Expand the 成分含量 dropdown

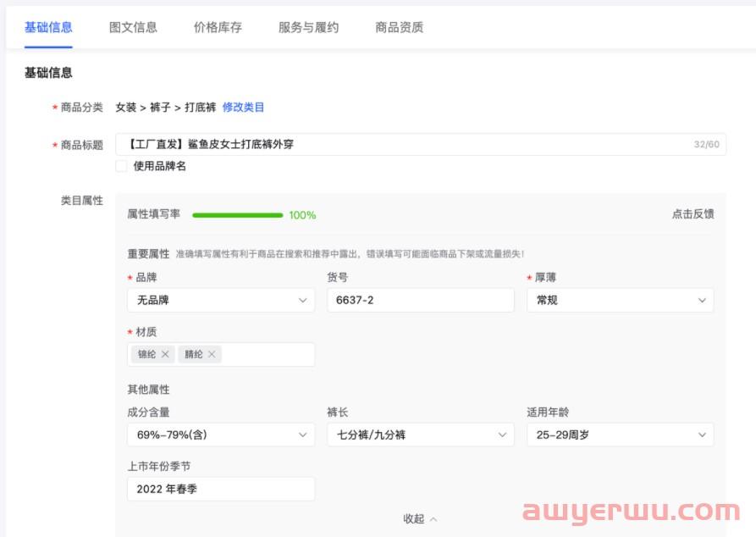tap(220, 435)
